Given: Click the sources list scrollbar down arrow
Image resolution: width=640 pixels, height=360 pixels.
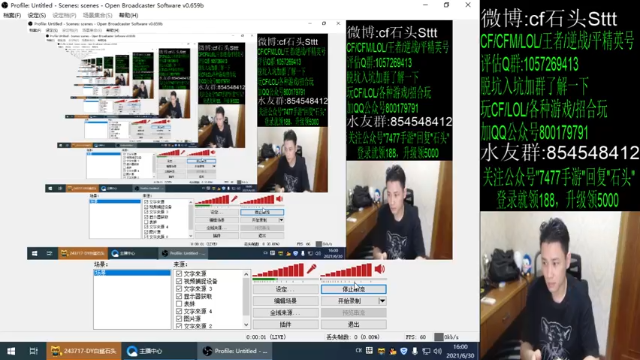Looking at the screenshot, I should coord(246,325).
